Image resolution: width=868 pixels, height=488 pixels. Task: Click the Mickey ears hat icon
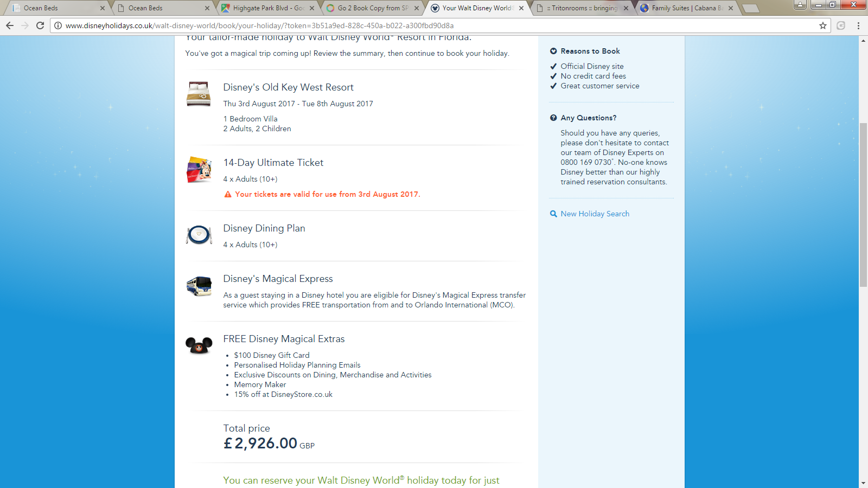point(199,345)
